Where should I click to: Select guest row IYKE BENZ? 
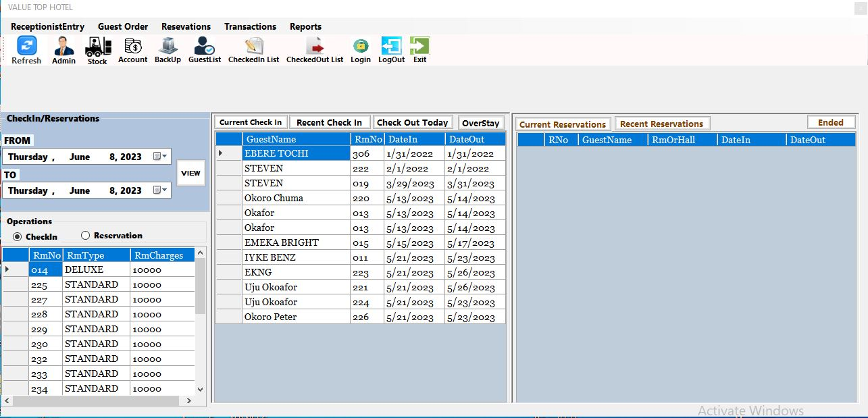pos(360,257)
